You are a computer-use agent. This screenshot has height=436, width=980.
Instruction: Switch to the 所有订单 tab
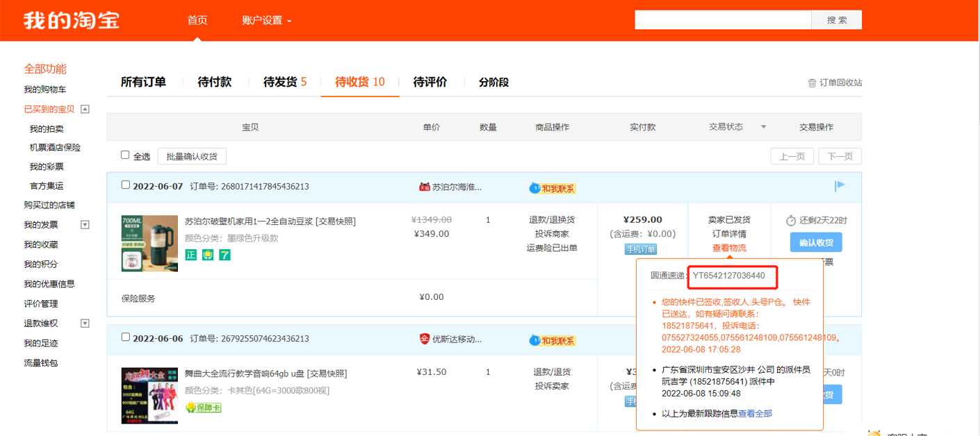pos(143,82)
